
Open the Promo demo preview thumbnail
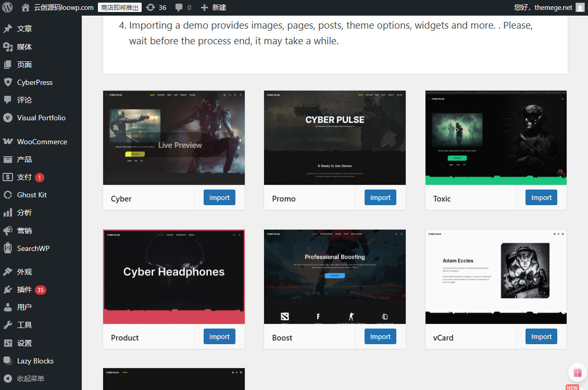click(335, 137)
